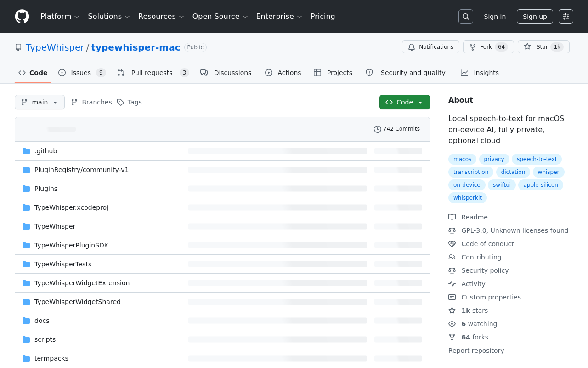This screenshot has height=368, width=588.
Task: Select the macos topic tag
Action: tap(462, 159)
